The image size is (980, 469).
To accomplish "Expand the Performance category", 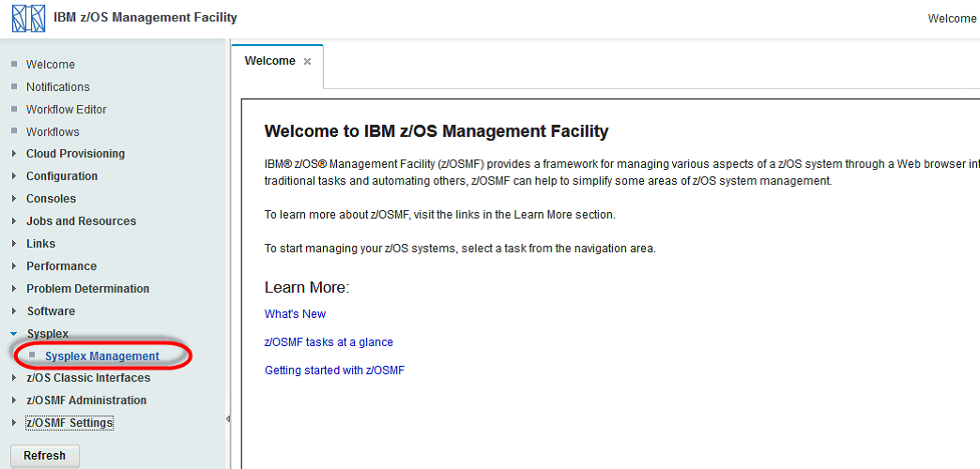I will coord(61,266).
